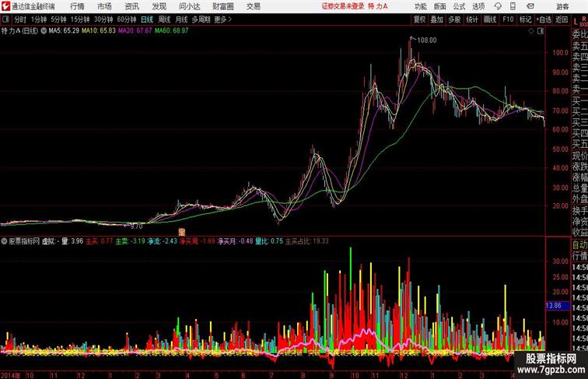Click the 主买占比: 19.33 indicator text
This screenshot has height=379, width=588.
pyautogui.click(x=307, y=241)
